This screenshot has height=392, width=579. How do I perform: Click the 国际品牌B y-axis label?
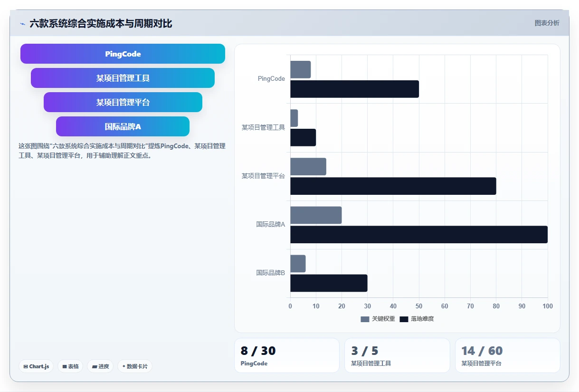point(270,273)
